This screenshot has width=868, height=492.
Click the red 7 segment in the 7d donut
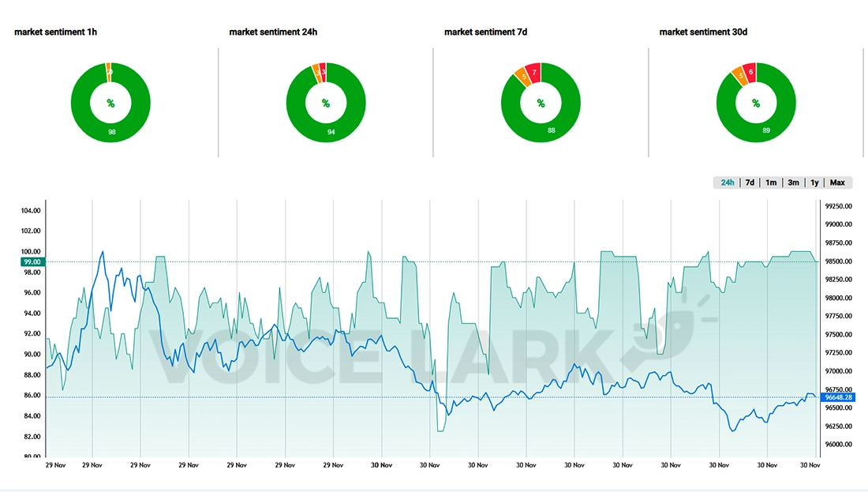534,73
